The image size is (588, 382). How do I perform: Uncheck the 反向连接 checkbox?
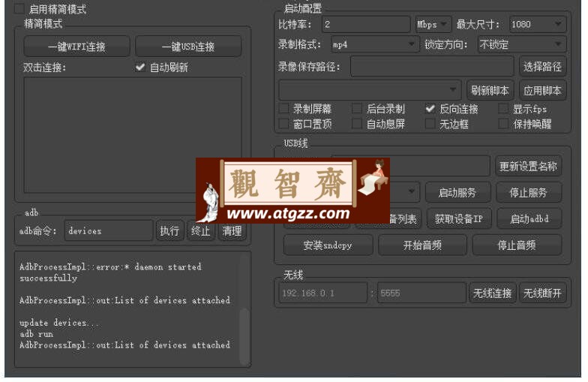coord(430,109)
